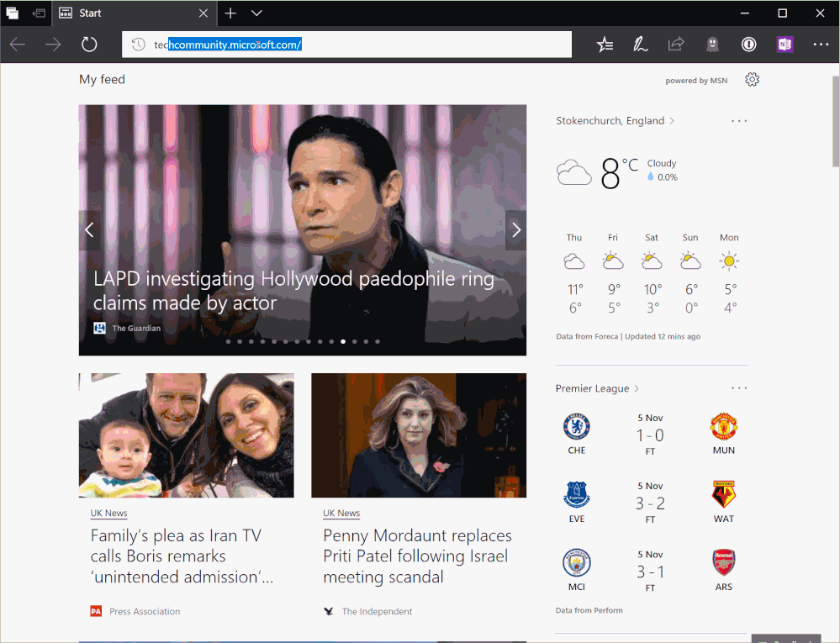Click the set these tabs aside icon
840x643 pixels.
(38, 13)
